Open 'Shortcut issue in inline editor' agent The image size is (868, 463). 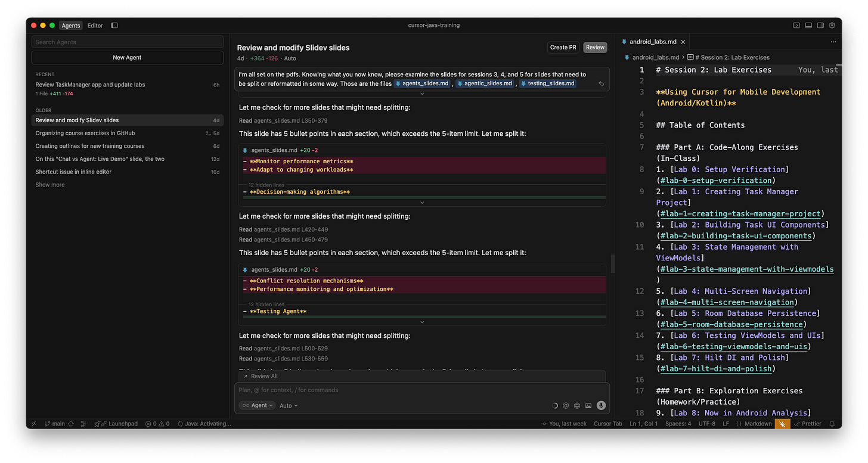click(x=128, y=172)
